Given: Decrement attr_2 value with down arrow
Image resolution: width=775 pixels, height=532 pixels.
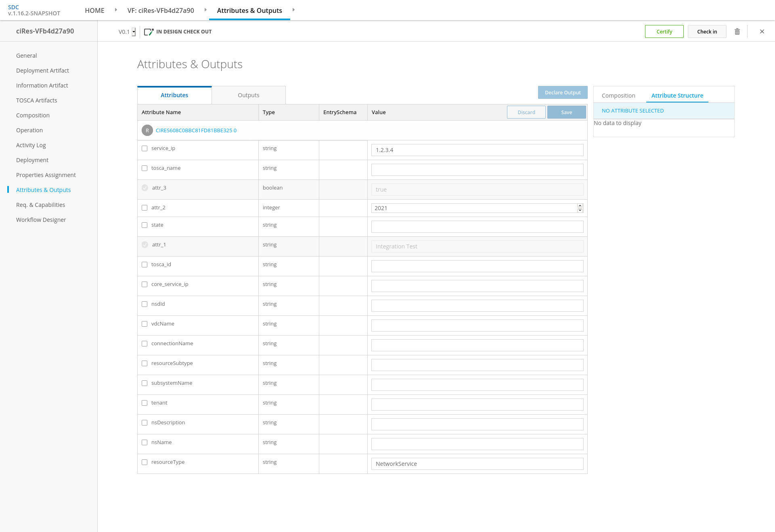Looking at the screenshot, I should [580, 210].
